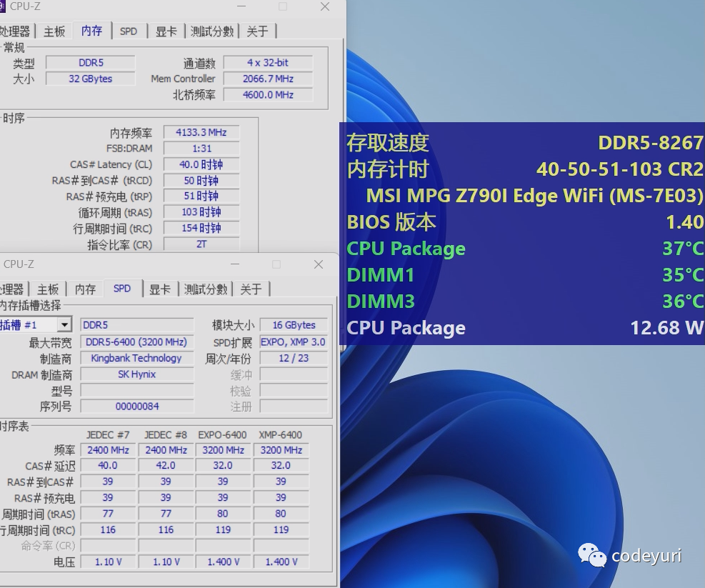The width and height of the screenshot is (705, 588).
Task: Select the 内存 tab in the top CPU-Z window
Action: (x=91, y=31)
